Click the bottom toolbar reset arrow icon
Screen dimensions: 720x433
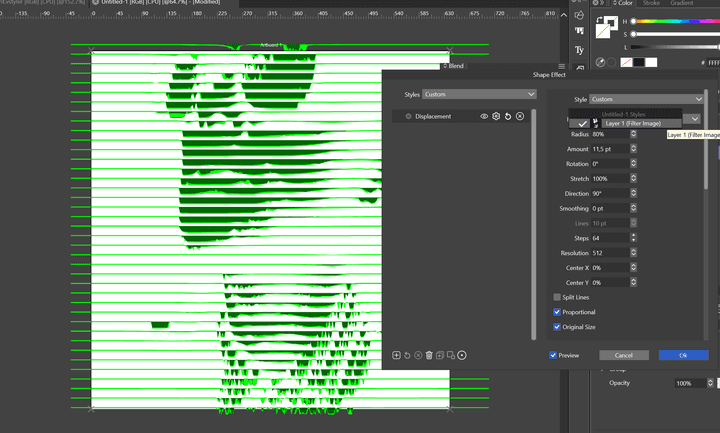(407, 355)
